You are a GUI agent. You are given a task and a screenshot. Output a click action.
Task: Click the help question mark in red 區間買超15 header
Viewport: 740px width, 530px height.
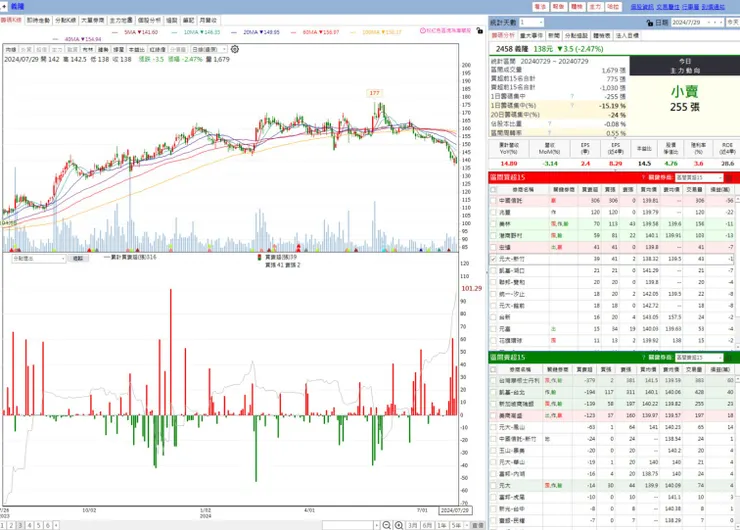point(643,177)
